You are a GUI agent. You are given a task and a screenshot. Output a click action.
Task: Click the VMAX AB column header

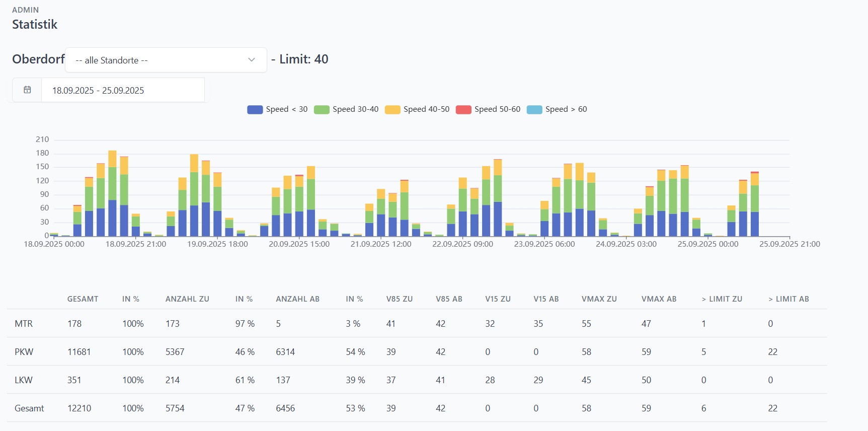pyautogui.click(x=659, y=299)
